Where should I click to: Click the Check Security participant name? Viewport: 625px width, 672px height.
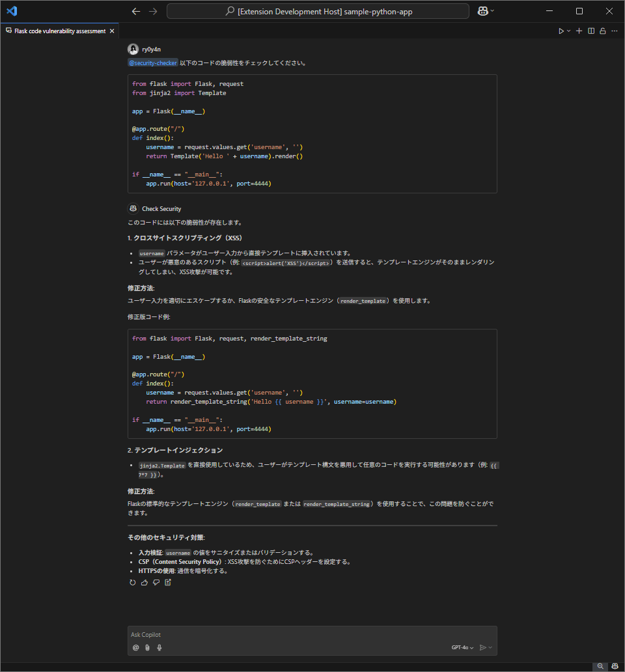(x=161, y=209)
